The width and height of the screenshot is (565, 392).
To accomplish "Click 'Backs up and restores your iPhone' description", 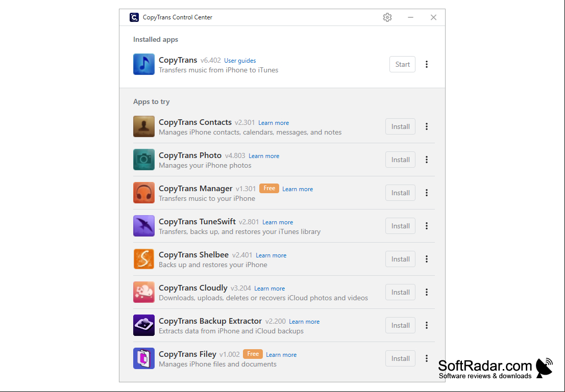I will coord(213,265).
